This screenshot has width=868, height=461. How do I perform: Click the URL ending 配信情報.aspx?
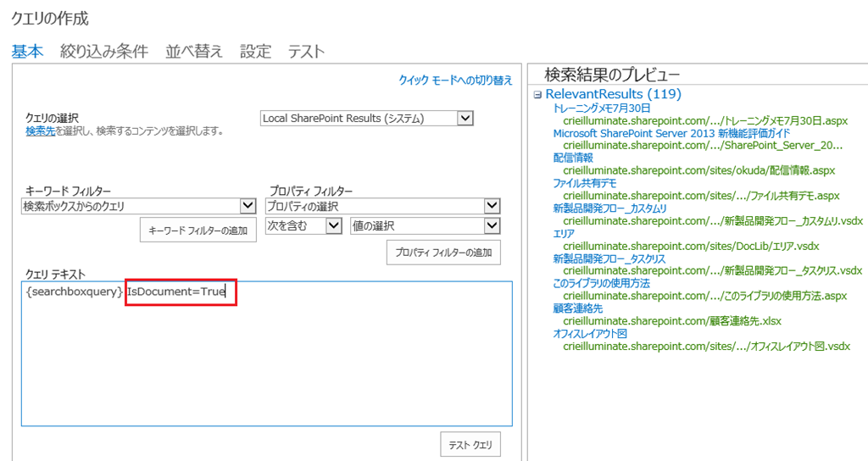tap(699, 170)
